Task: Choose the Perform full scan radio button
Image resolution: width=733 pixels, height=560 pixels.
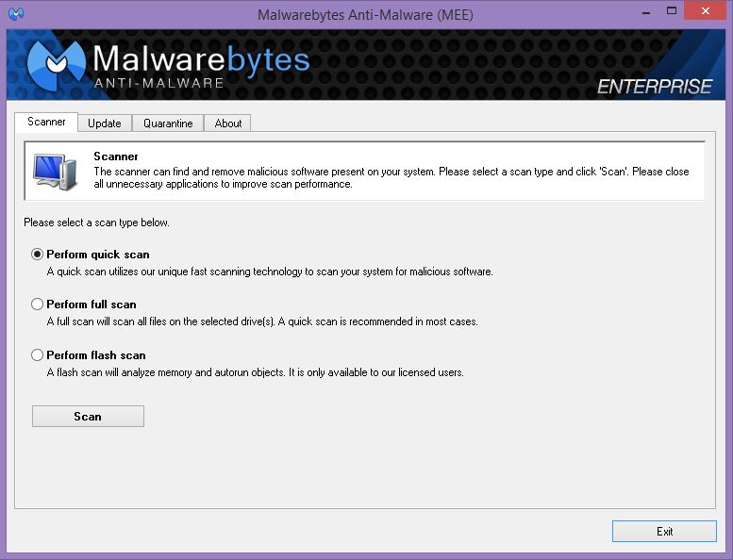Action: click(x=38, y=305)
